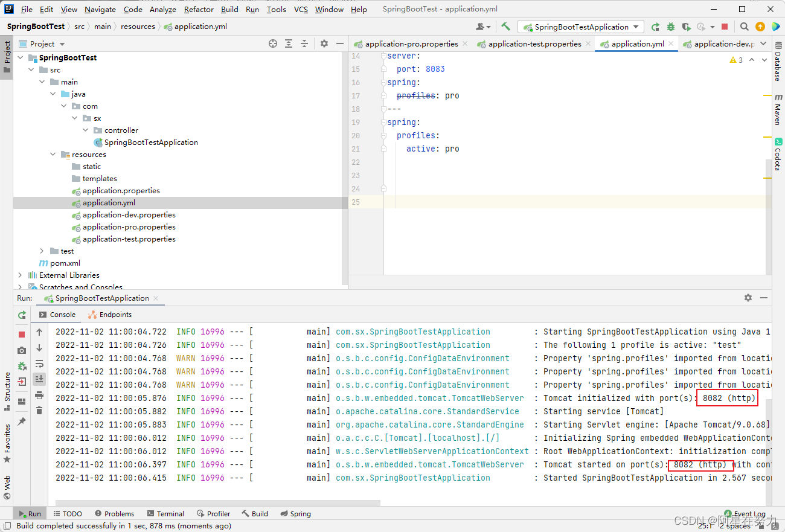
Task: Collapse the resources folder in the project tree
Action: (x=53, y=154)
